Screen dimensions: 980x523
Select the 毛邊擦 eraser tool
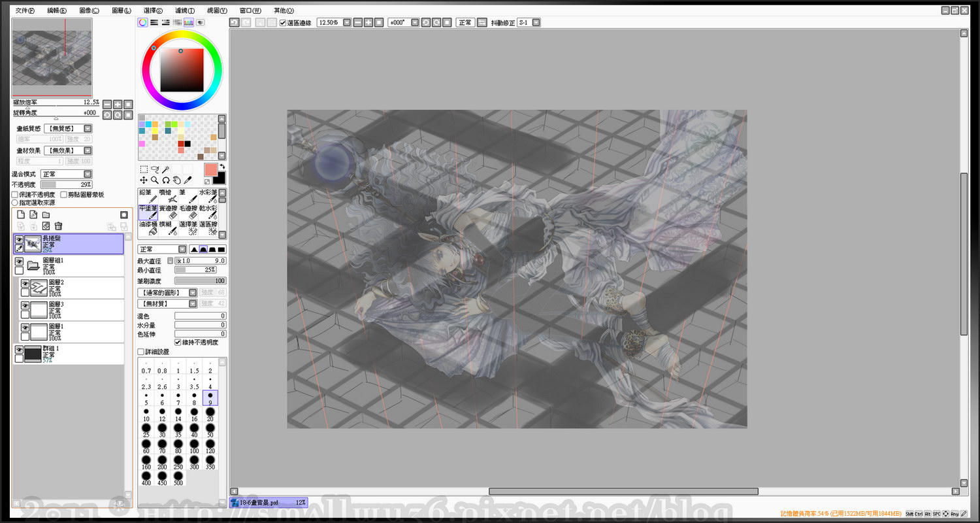tap(188, 212)
